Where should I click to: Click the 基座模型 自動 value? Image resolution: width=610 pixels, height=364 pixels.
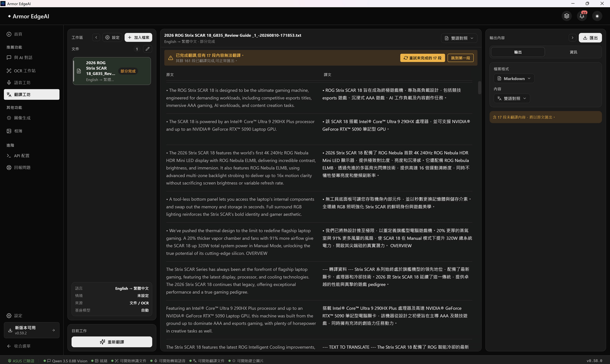(145, 310)
